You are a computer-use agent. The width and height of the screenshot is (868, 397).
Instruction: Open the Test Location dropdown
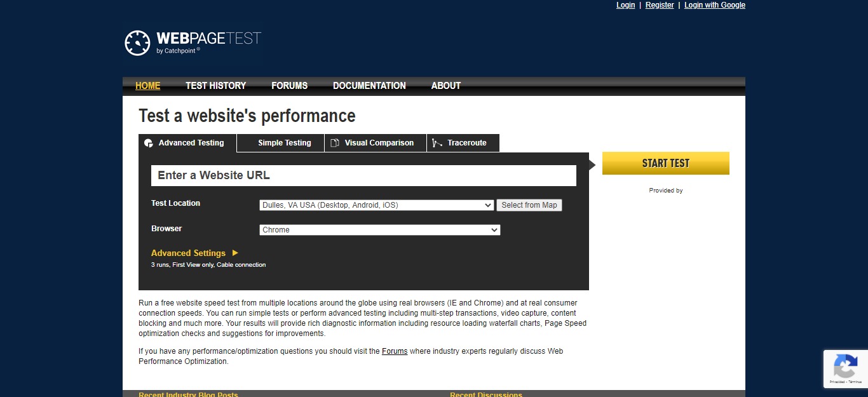tap(377, 205)
